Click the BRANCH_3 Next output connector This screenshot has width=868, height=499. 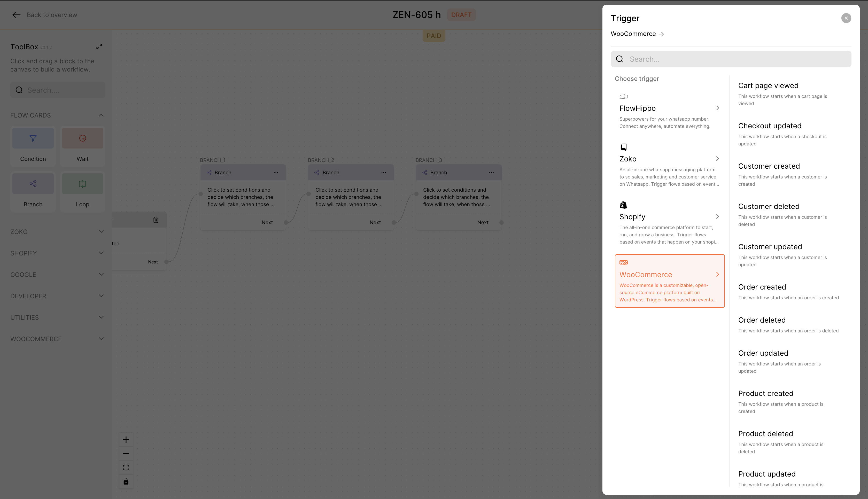[x=502, y=222]
